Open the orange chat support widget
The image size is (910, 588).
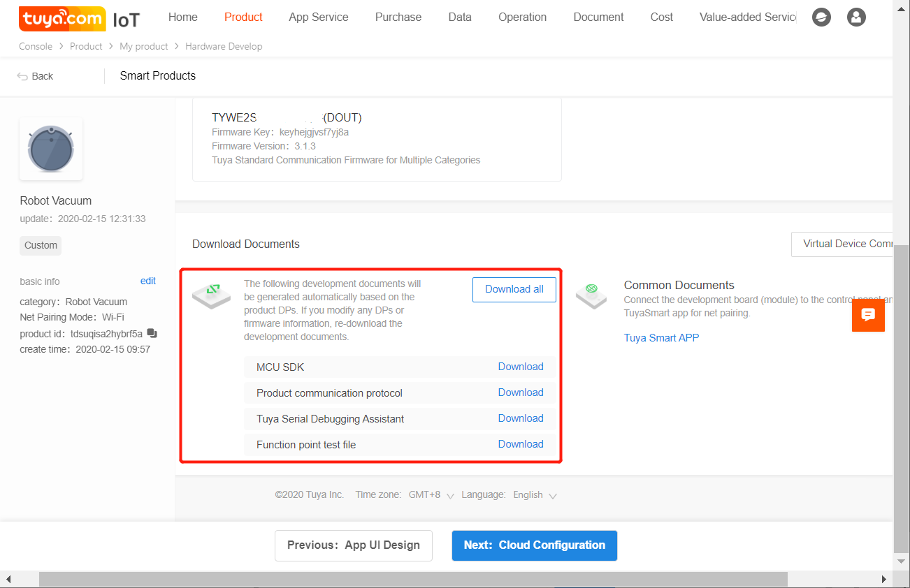click(868, 315)
